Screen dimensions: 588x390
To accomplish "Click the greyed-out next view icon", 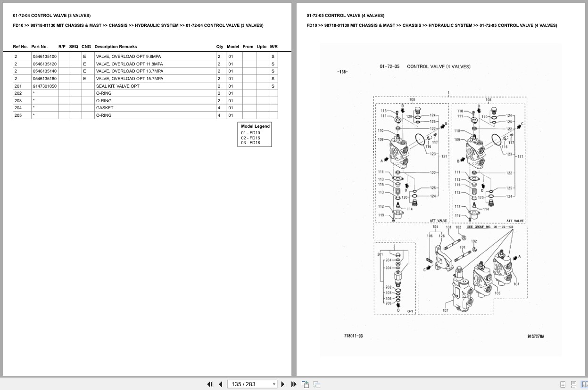I will point(317,384).
